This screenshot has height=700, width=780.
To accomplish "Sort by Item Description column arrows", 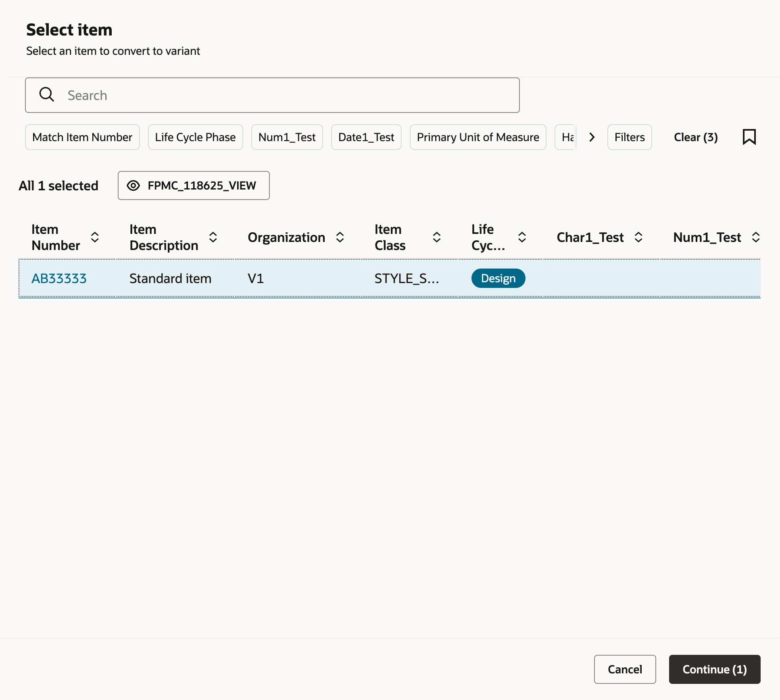I will coord(213,237).
